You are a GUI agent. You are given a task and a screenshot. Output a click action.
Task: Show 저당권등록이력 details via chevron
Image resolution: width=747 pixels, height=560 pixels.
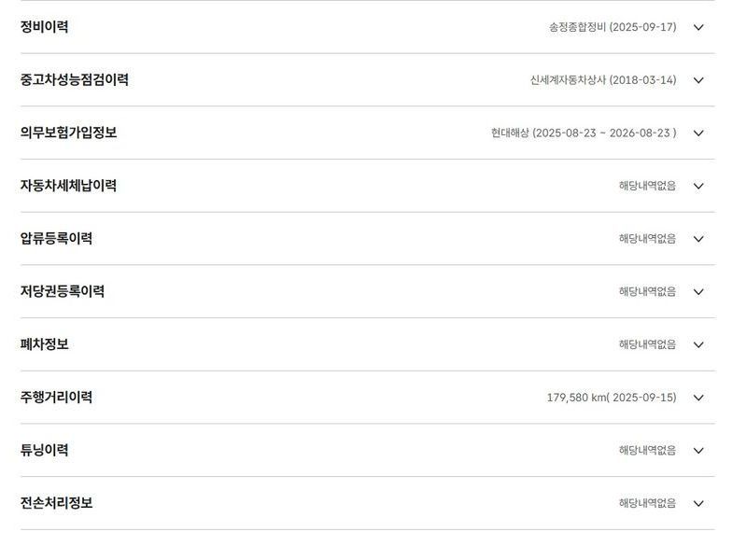pos(698,291)
